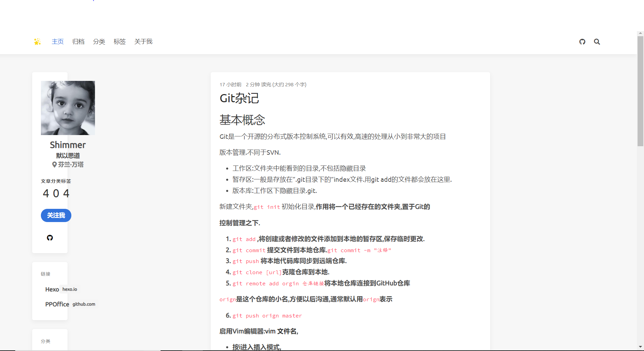Open the 归档 navigation item
The image size is (644, 351).
coord(78,42)
